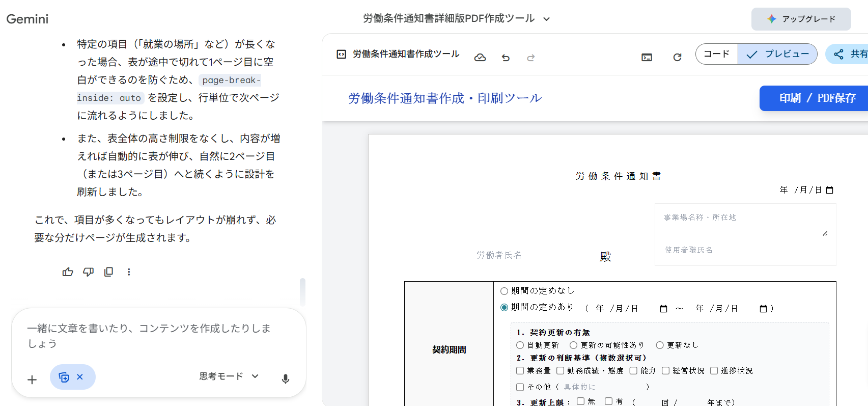Image resolution: width=868 pixels, height=406 pixels.
Task: Open the console panel icon
Action: (647, 57)
